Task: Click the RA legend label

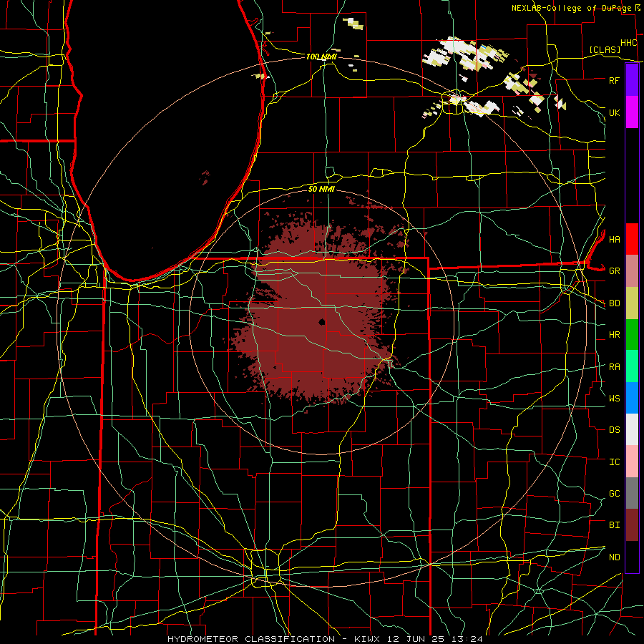Action: click(614, 367)
